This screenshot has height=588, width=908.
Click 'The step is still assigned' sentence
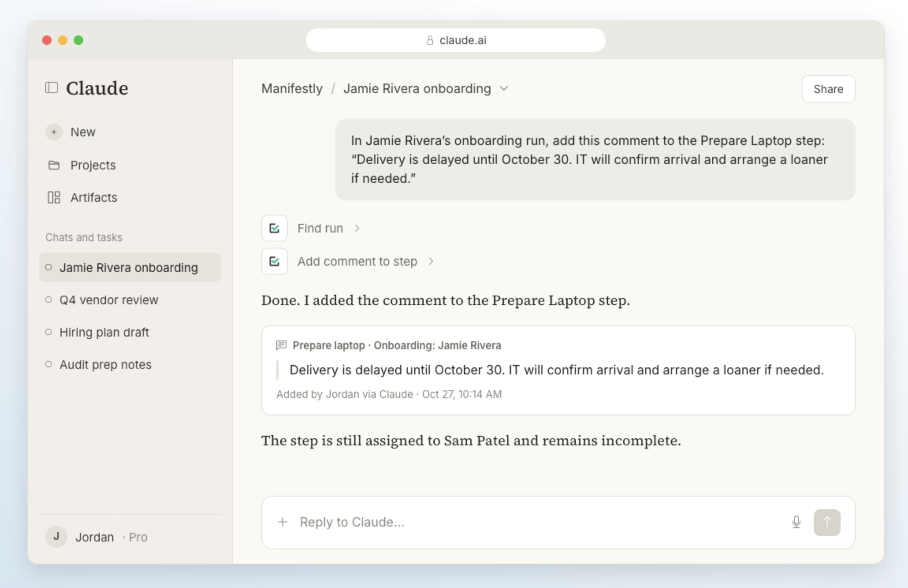(x=471, y=441)
